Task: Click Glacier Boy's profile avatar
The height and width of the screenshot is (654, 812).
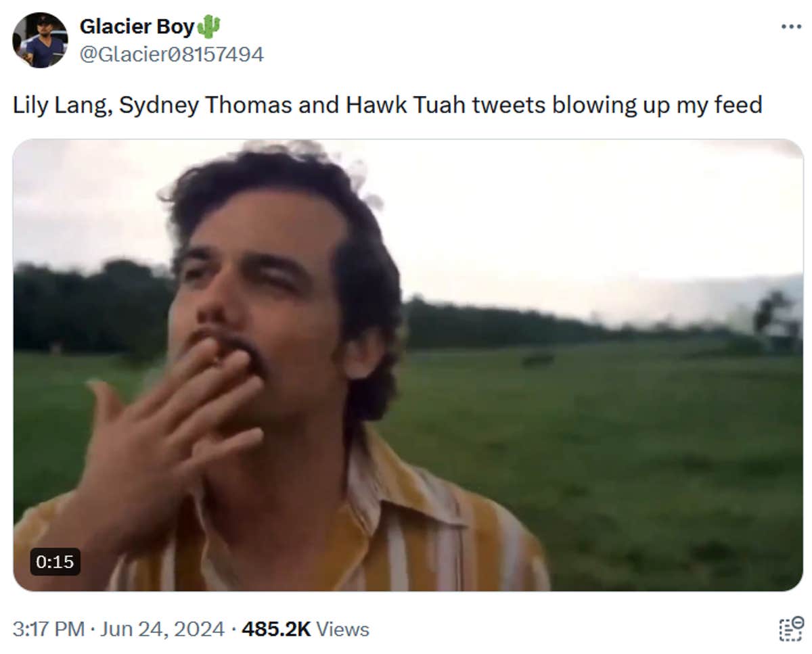Action: click(x=40, y=41)
